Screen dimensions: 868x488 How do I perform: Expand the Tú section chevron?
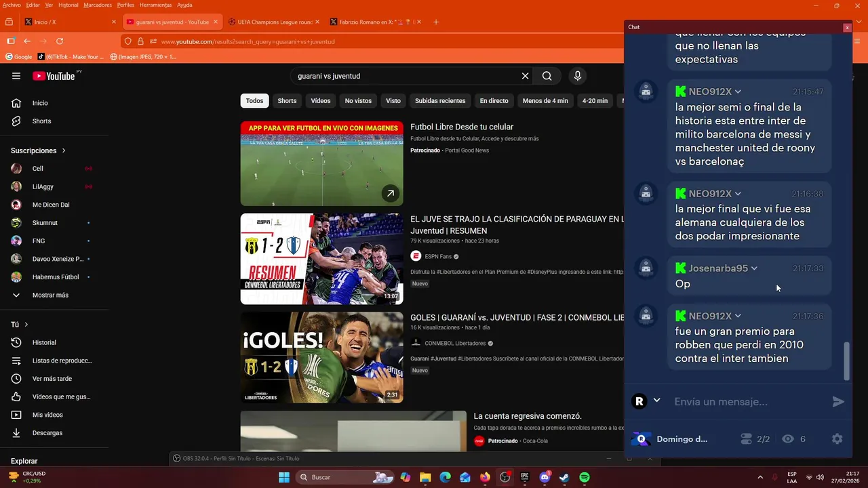click(26, 325)
